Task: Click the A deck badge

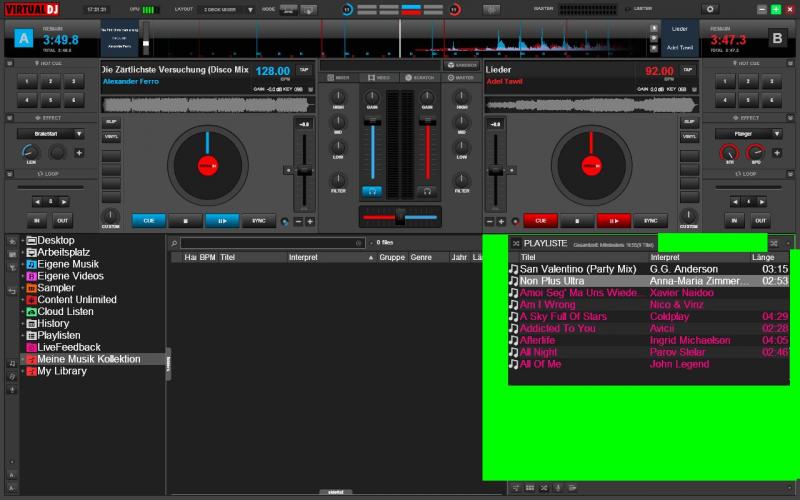Action: pyautogui.click(x=23, y=38)
